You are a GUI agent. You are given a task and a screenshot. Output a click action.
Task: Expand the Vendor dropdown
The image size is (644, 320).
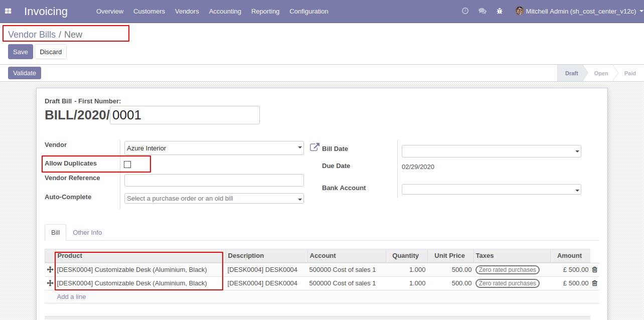(x=300, y=148)
